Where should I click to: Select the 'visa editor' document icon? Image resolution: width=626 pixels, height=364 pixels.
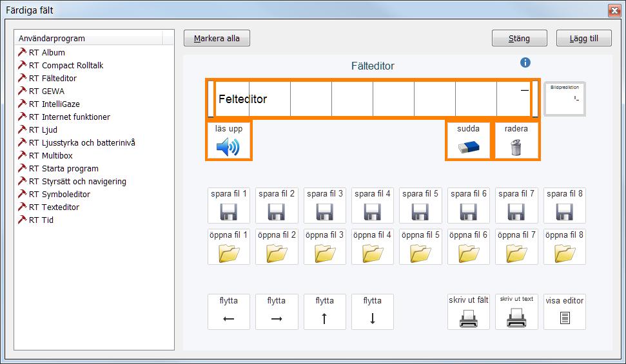(565, 318)
